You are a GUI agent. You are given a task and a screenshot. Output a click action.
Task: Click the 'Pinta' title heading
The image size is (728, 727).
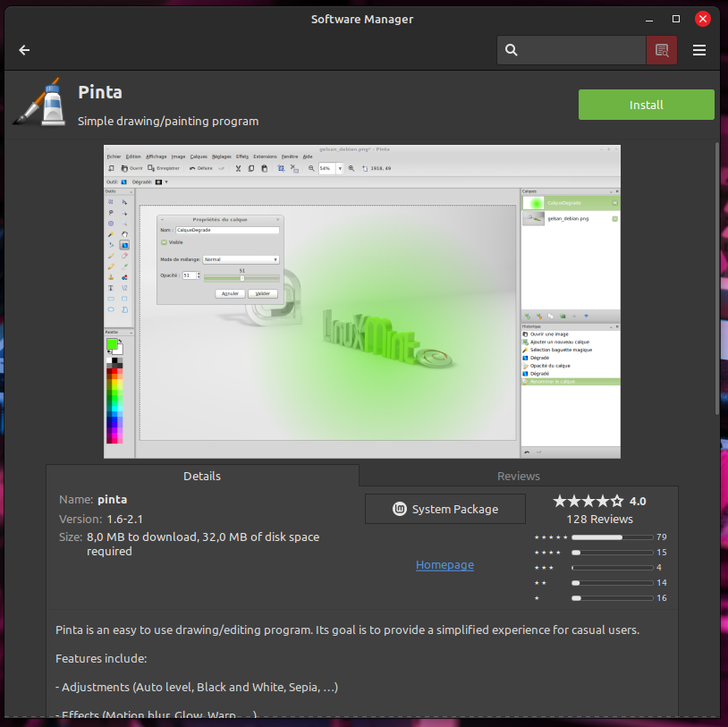tap(100, 92)
